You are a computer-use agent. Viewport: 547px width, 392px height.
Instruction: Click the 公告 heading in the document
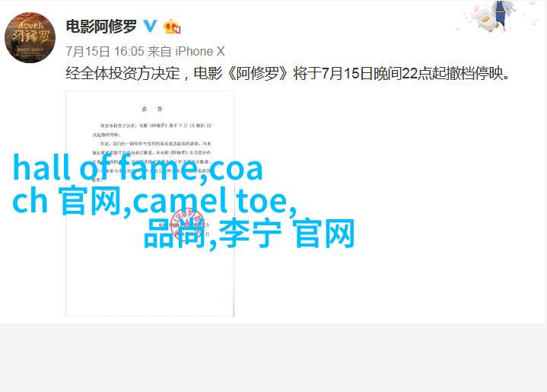[x=152, y=109]
